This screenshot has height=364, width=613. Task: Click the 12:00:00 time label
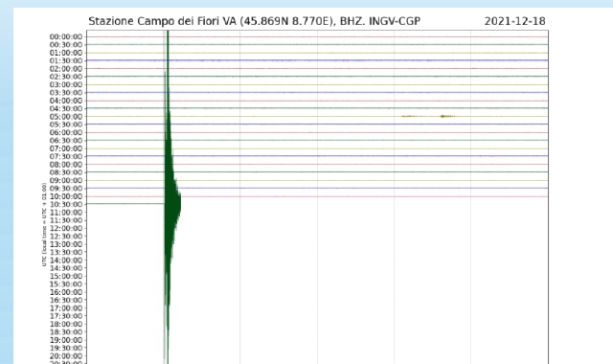pyautogui.click(x=66, y=228)
